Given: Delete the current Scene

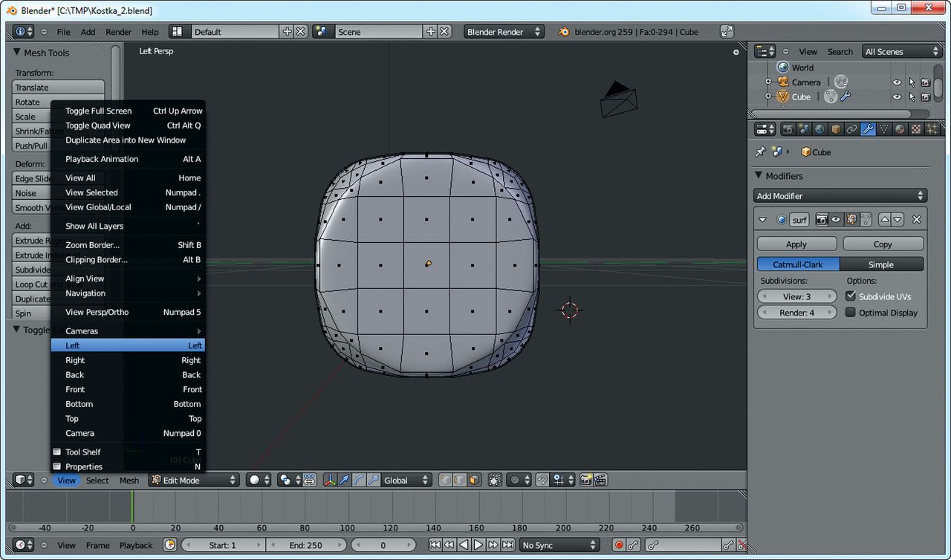Looking at the screenshot, I should pos(444,31).
